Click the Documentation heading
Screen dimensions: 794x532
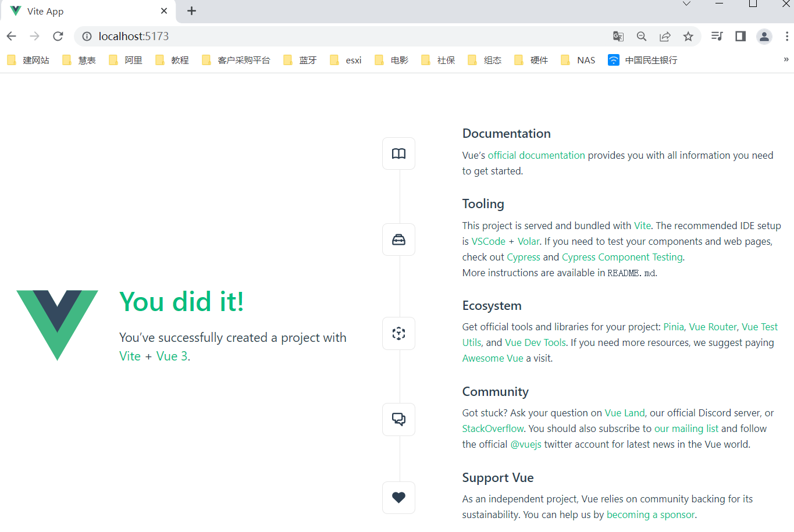tap(506, 133)
